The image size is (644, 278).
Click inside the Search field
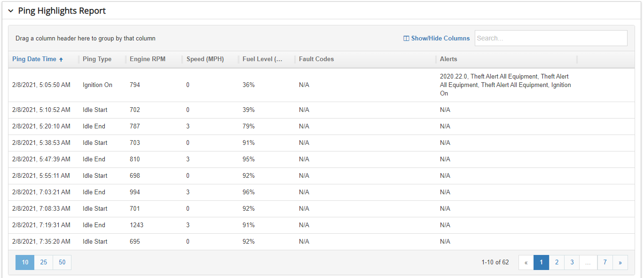[550, 38]
